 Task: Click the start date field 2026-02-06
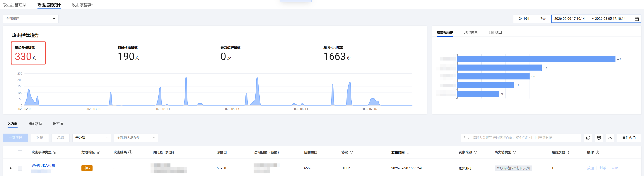click(570, 19)
